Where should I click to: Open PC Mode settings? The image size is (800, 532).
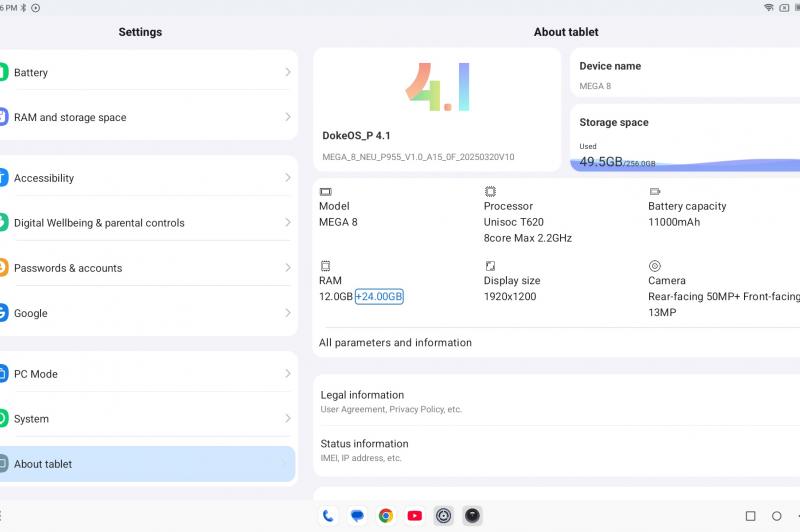click(x=145, y=373)
